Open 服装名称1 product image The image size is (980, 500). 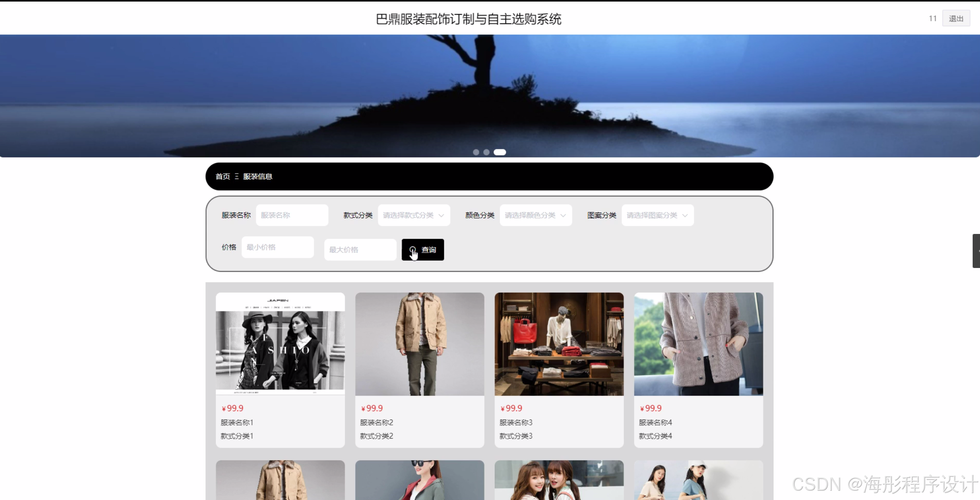click(280, 344)
